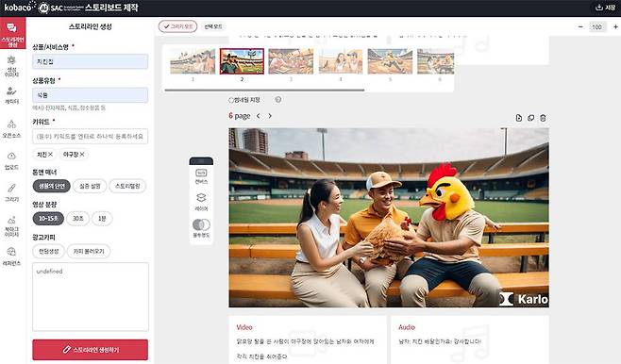
Task: Click the zoom in plus icon
Action: (615, 27)
